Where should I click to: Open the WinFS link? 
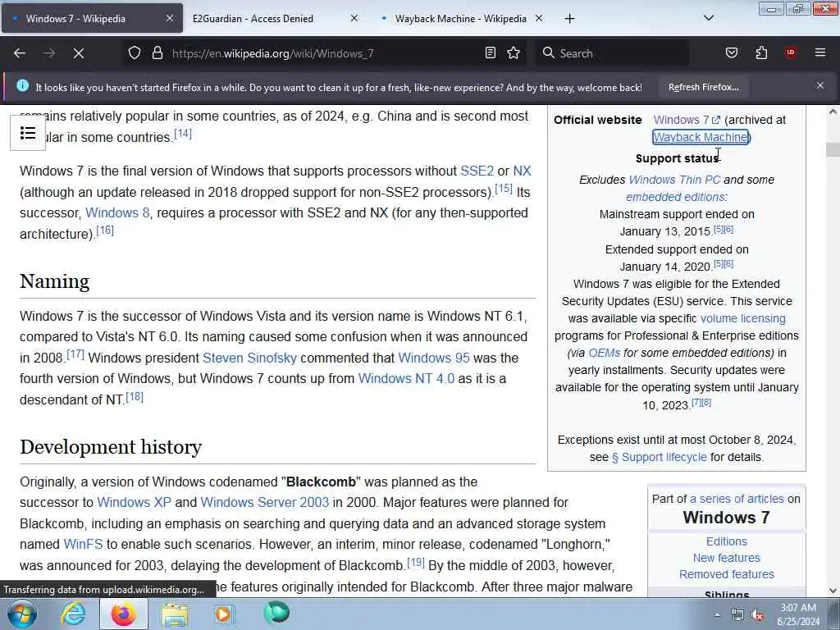tap(83, 545)
